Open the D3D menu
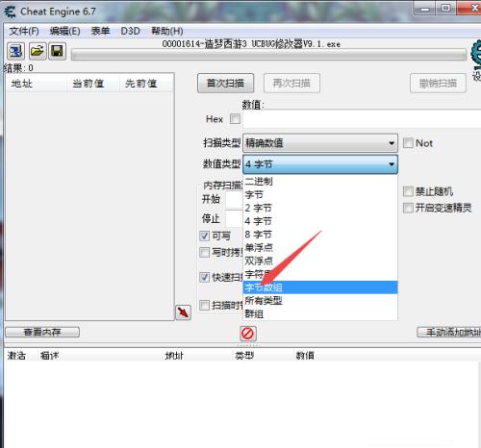 131,31
